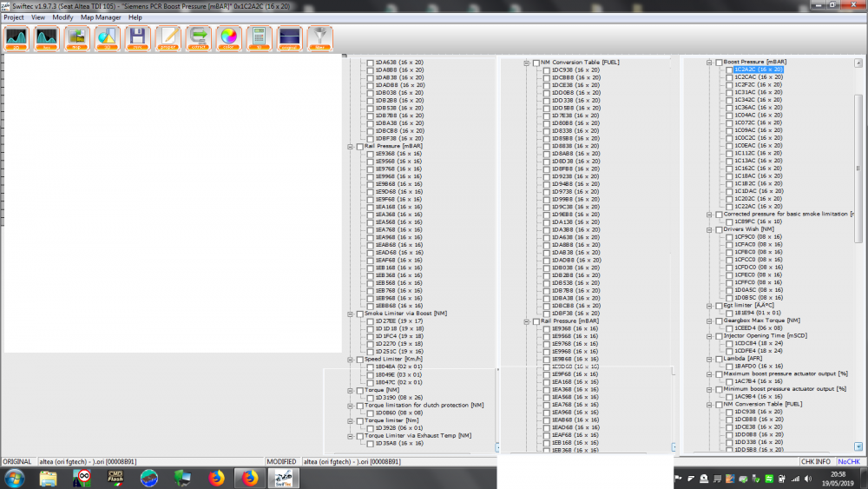Viewport: 868px width, 489px height.
Task: Enable the Lambda [AFR] checkbox
Action: pos(719,359)
